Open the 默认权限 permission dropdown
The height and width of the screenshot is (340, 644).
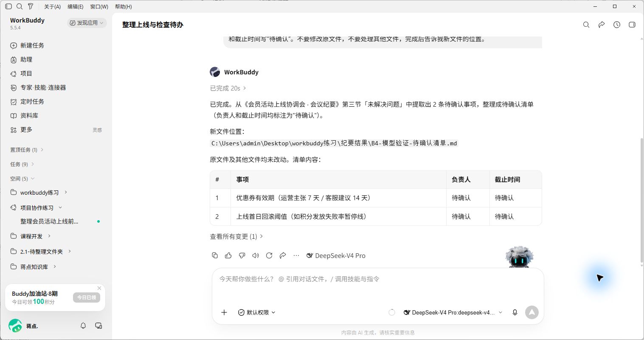tap(257, 312)
